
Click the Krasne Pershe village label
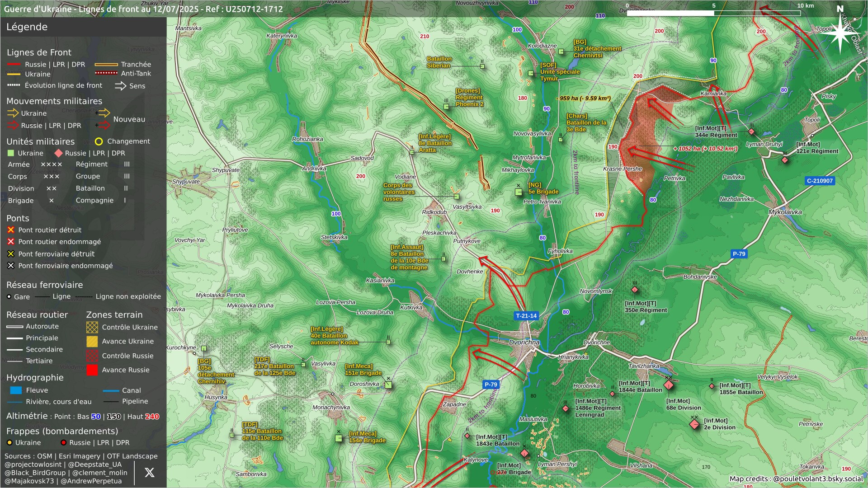click(x=623, y=169)
